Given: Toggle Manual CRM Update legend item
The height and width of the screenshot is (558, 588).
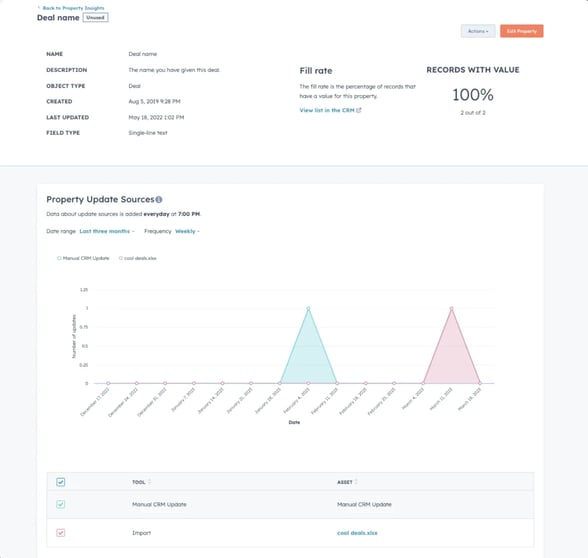Looking at the screenshot, I should tap(83, 258).
